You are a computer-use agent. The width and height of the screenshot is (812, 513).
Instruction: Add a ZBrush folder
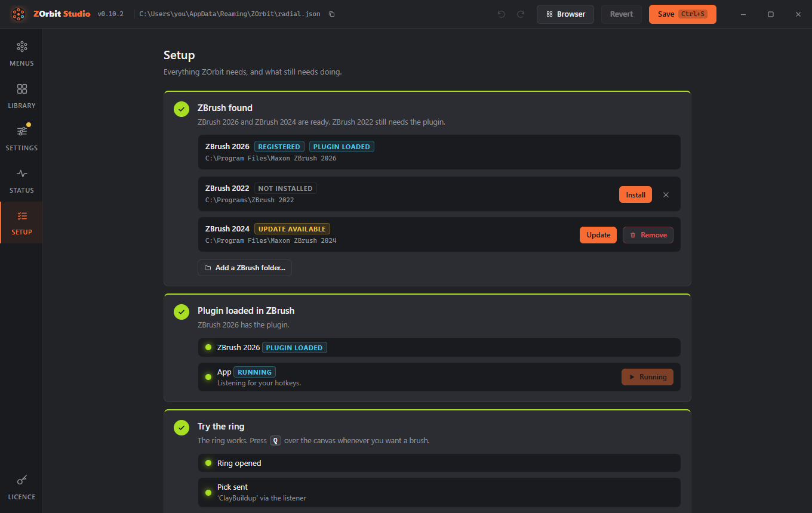coord(245,268)
